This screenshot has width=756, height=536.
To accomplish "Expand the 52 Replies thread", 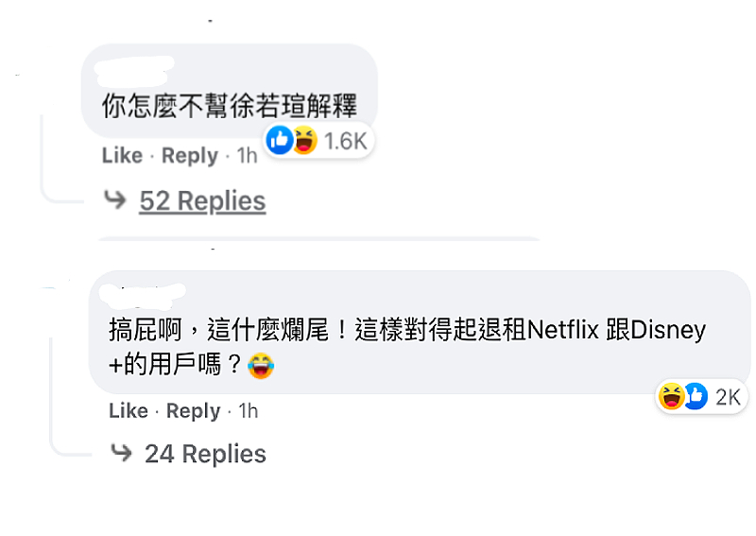I will [202, 200].
